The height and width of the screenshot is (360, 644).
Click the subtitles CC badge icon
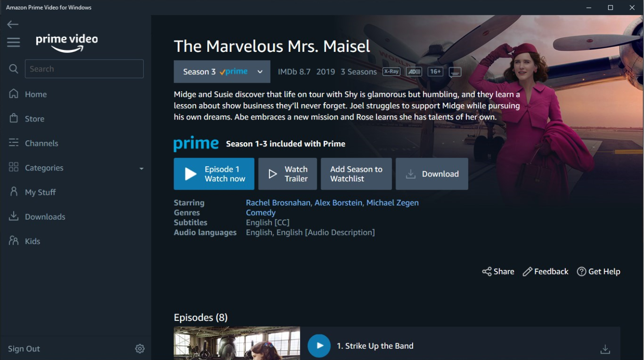455,72
